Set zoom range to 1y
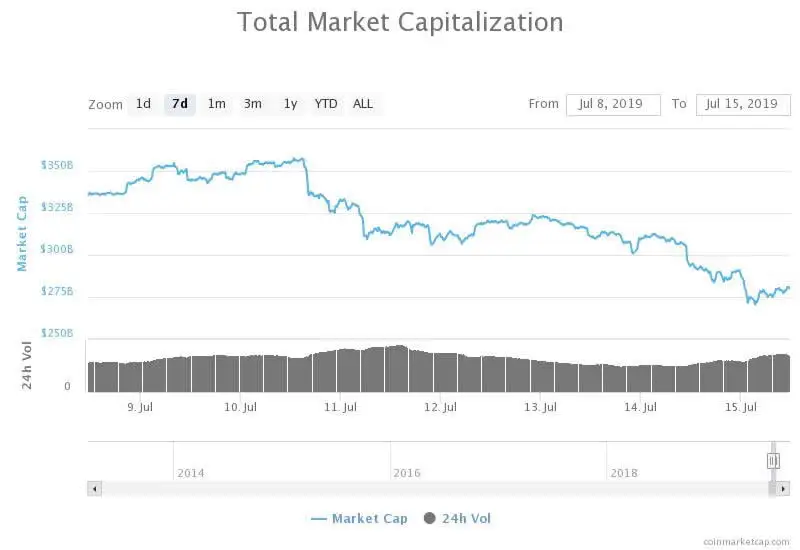Image resolution: width=800 pixels, height=550 pixels. tap(290, 104)
